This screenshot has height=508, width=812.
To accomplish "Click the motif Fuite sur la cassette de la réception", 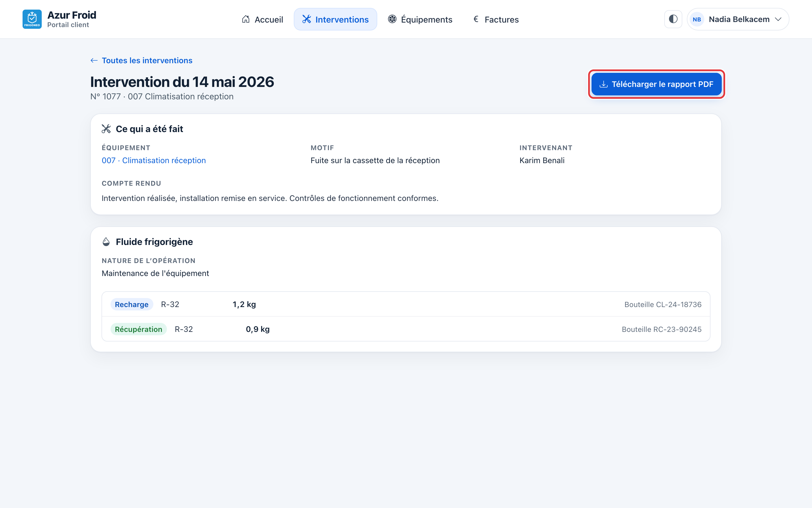I will [x=375, y=161].
